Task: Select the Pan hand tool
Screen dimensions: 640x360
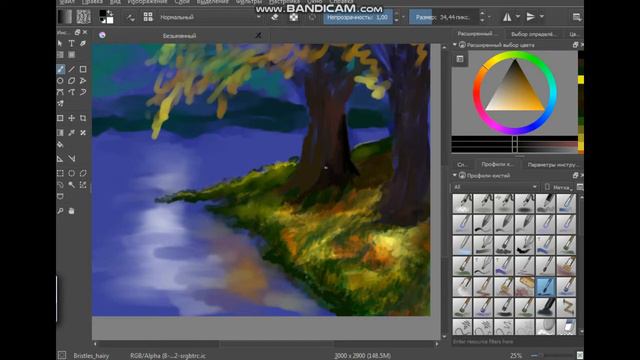Action: (71, 211)
